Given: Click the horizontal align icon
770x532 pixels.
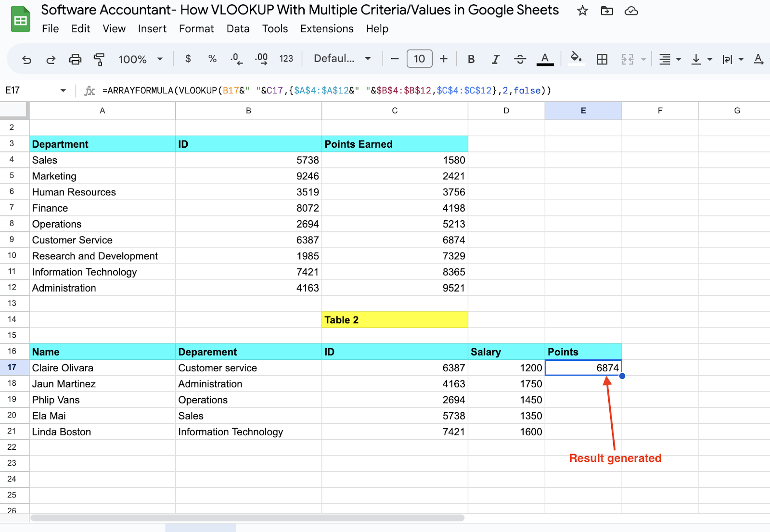Looking at the screenshot, I should click(665, 59).
